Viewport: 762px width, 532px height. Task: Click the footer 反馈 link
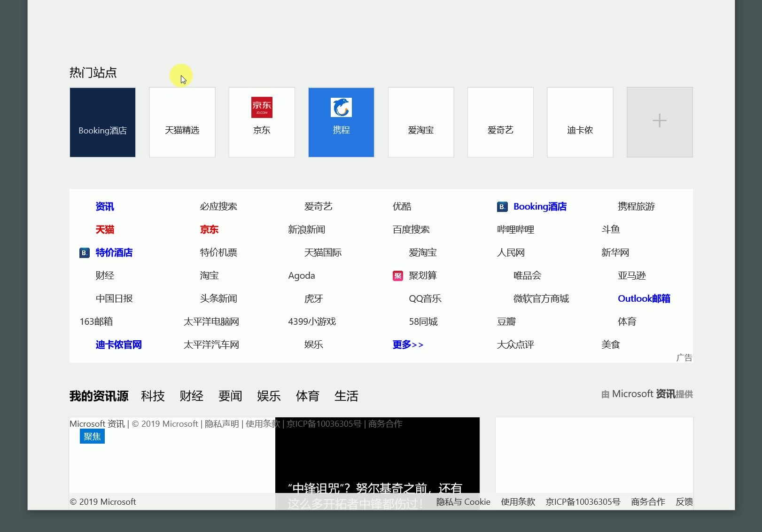tap(684, 502)
